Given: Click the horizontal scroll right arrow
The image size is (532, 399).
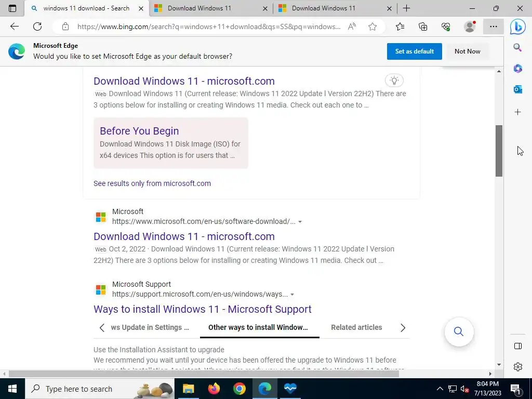Looking at the screenshot, I should tap(490, 374).
